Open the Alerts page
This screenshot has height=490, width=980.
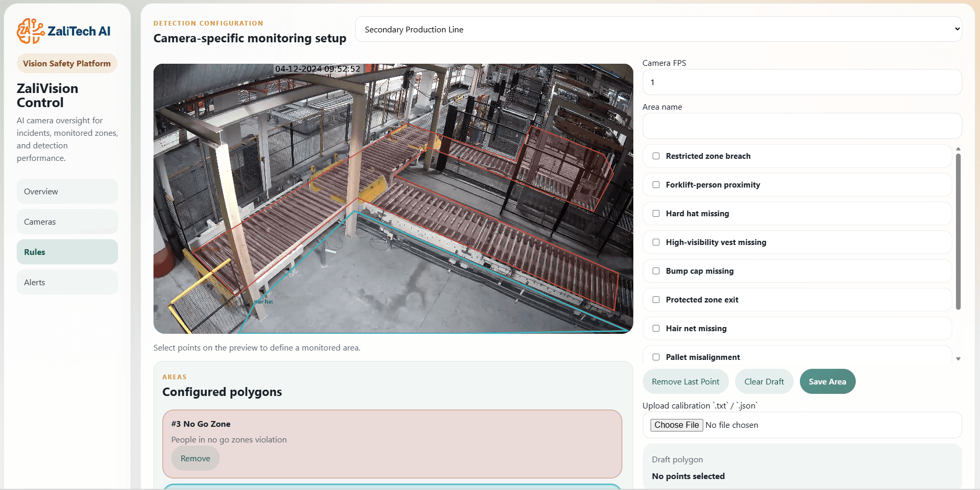(67, 282)
